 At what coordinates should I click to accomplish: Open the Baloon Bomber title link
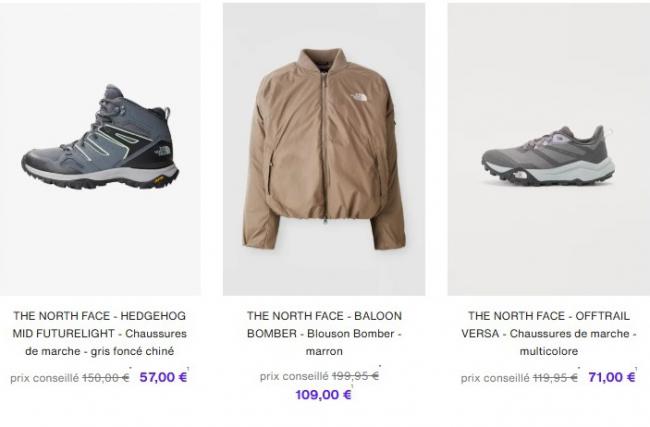(324, 315)
